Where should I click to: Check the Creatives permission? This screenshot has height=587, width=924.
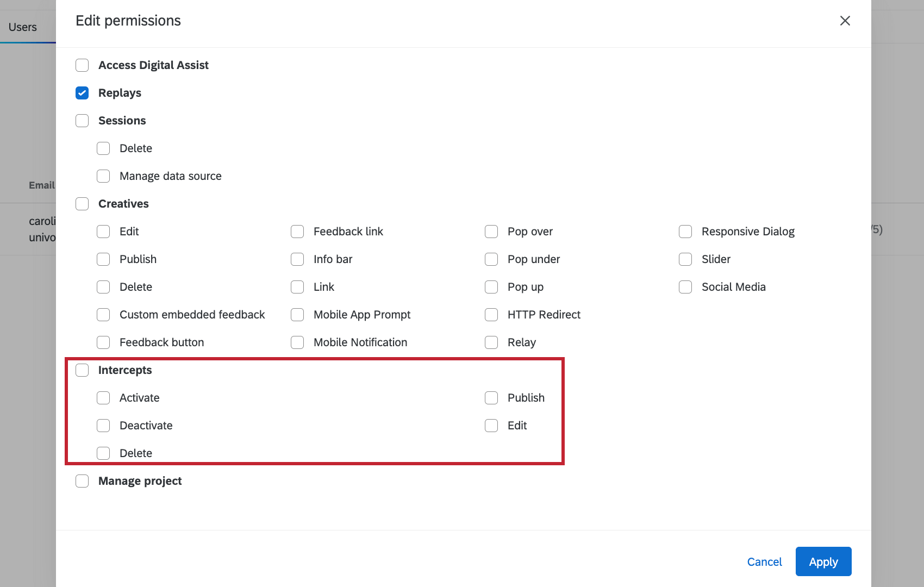pyautogui.click(x=82, y=204)
